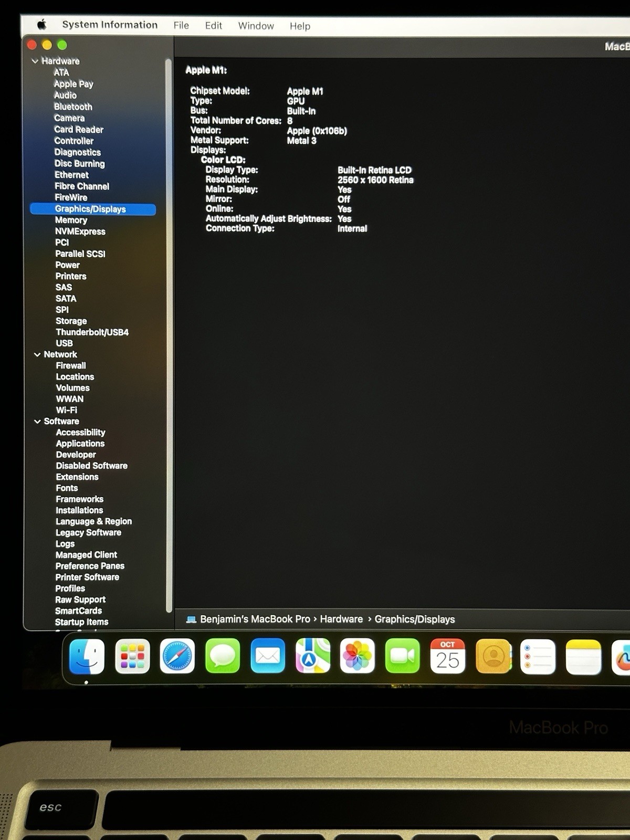The image size is (630, 840).
Task: Select Card Reader in the sidebar
Action: click(x=79, y=130)
